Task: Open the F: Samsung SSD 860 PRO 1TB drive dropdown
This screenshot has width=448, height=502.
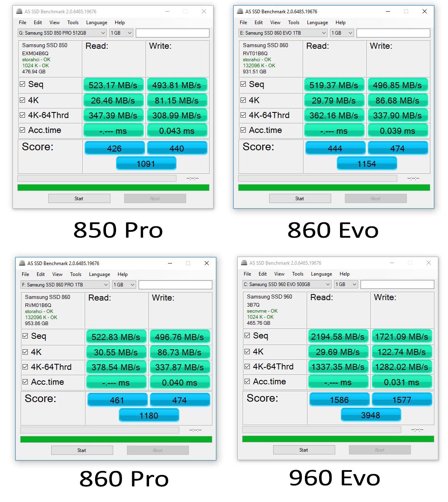Action: point(65,285)
